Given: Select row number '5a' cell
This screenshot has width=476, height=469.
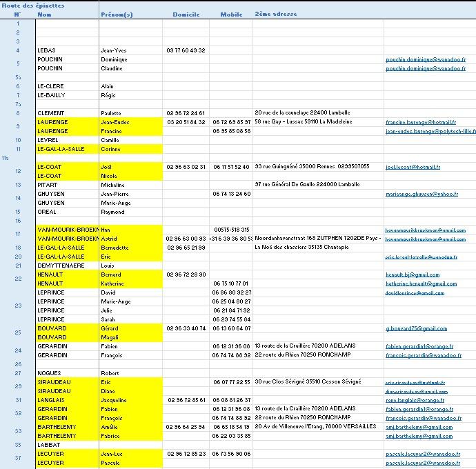Looking at the screenshot, I should click(18, 77).
